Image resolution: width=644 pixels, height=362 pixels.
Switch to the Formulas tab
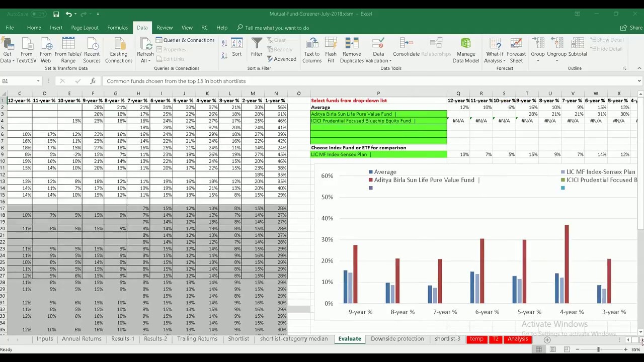[x=117, y=28]
